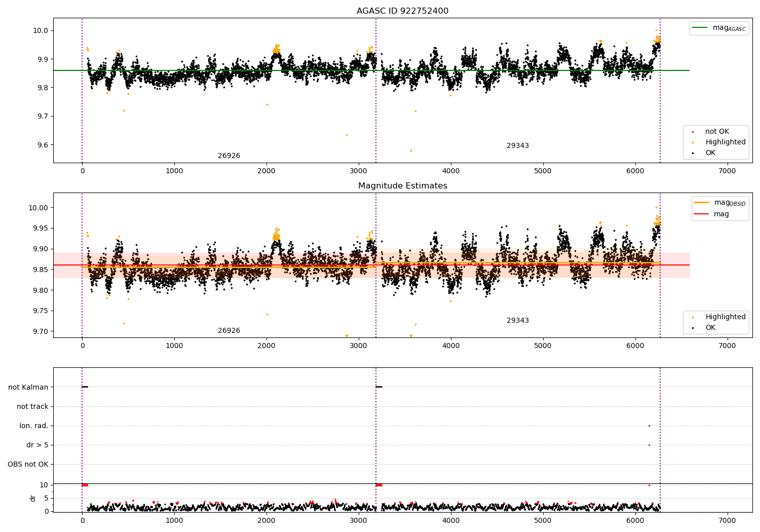Click x-tick 3000 on the bottom plot
760x532 pixels.
tap(359, 520)
